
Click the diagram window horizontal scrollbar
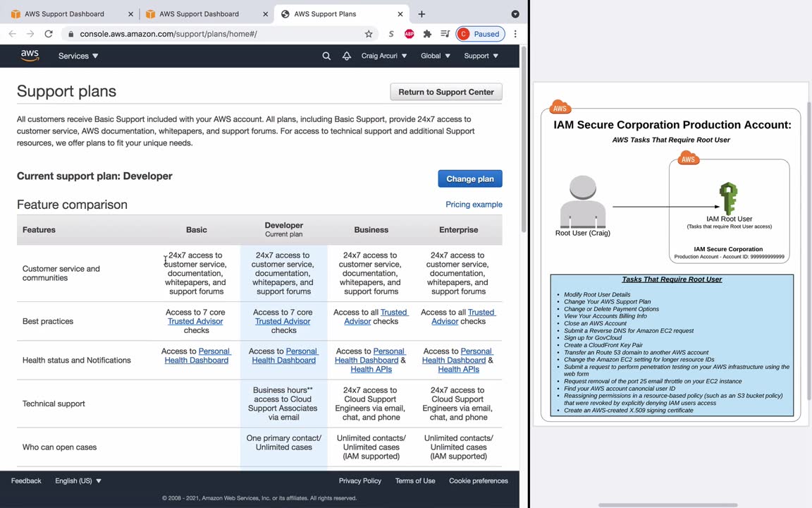668,505
